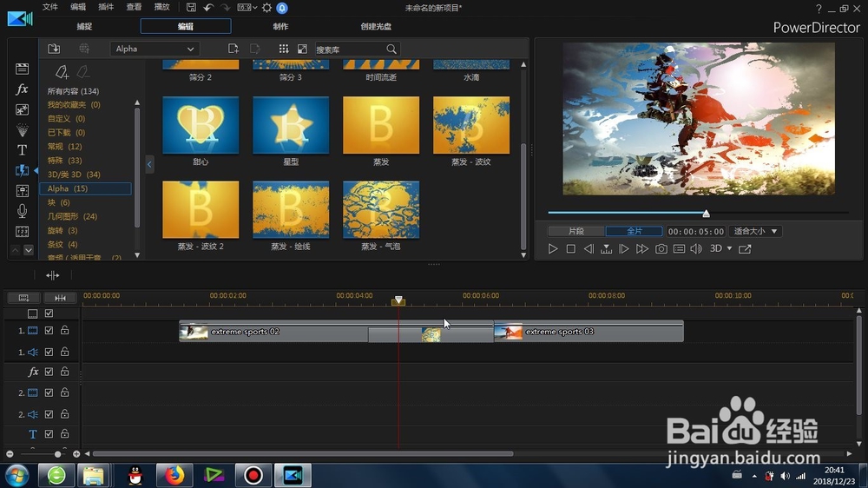Toggle fx track enable checkbox
The image size is (868, 488).
pyautogui.click(x=49, y=372)
